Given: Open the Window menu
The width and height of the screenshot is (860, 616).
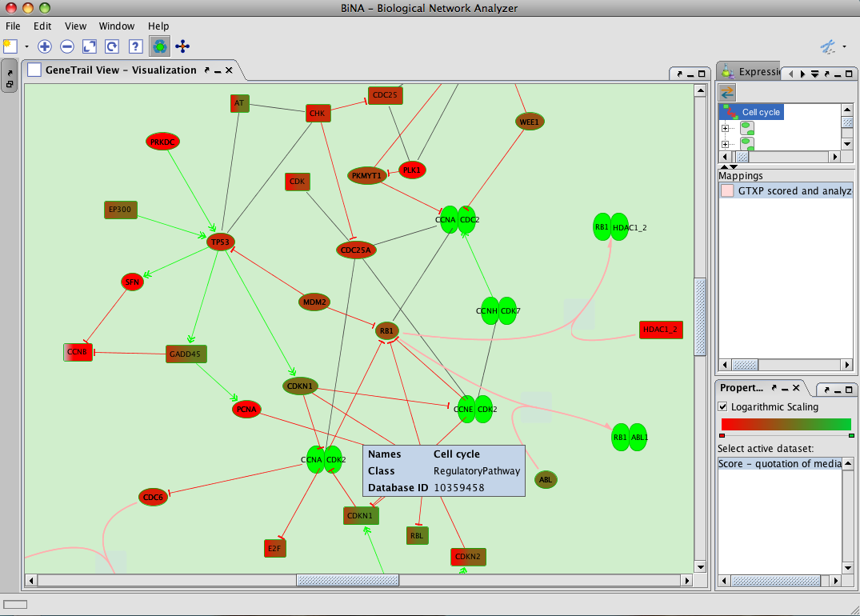Looking at the screenshot, I should pos(116,26).
